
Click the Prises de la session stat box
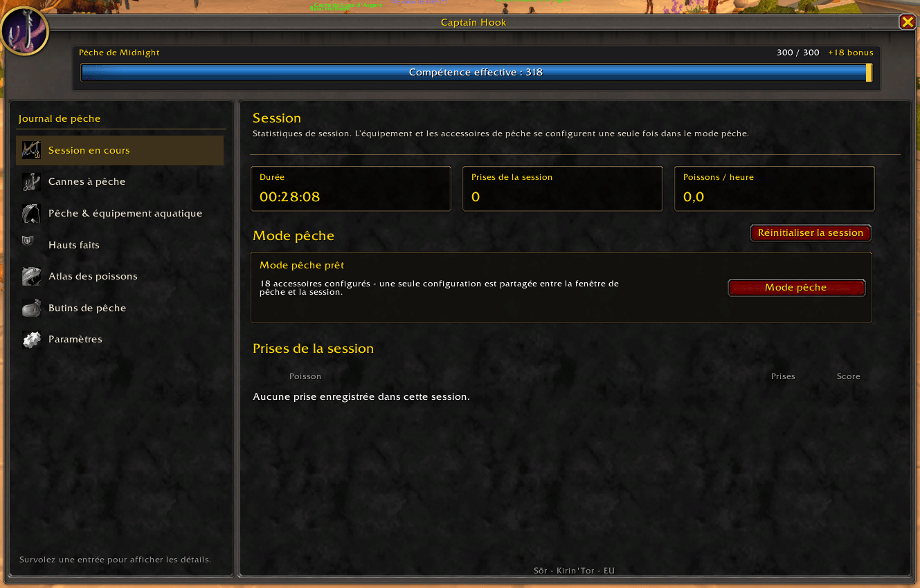[563, 188]
